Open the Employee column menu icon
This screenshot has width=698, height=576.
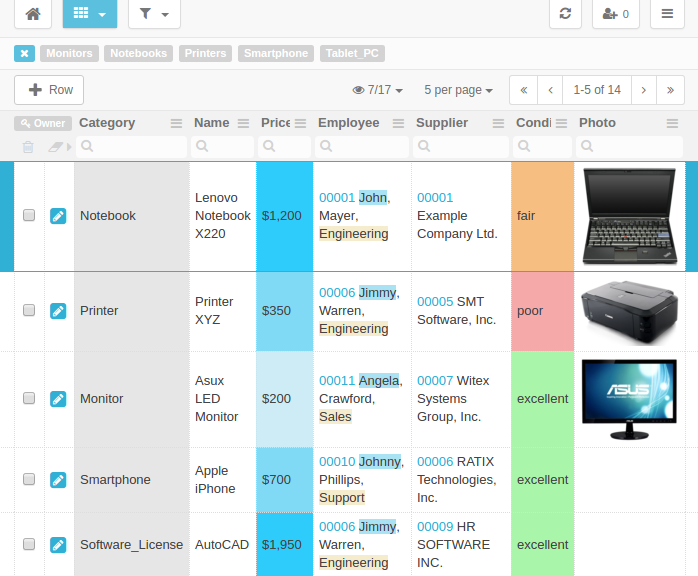point(398,123)
